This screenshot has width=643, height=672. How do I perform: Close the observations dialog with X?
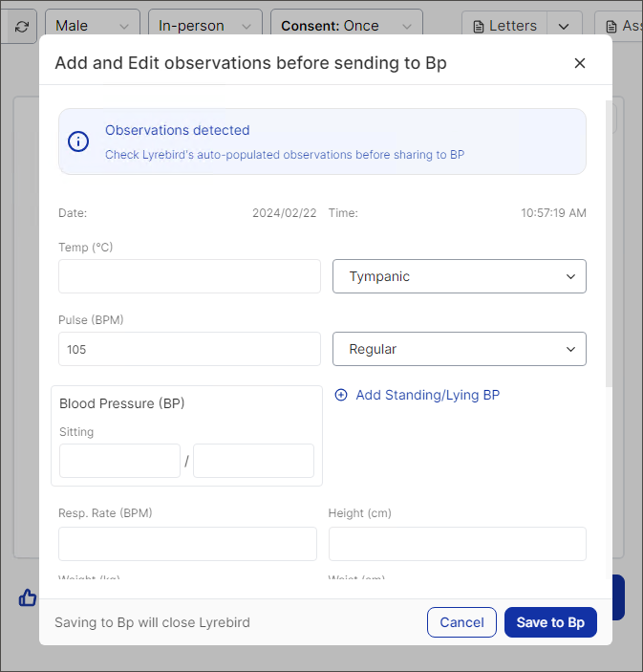coord(580,63)
